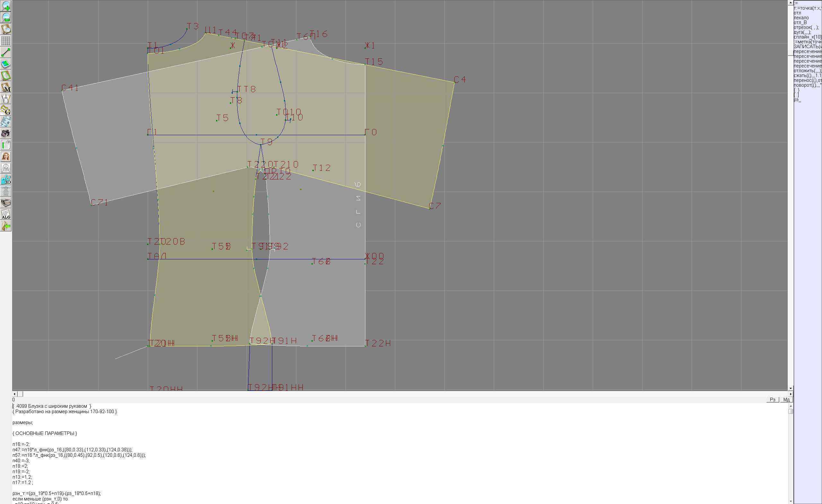Click the camera snapshot icon
This screenshot has width=822, height=504.
point(6,134)
